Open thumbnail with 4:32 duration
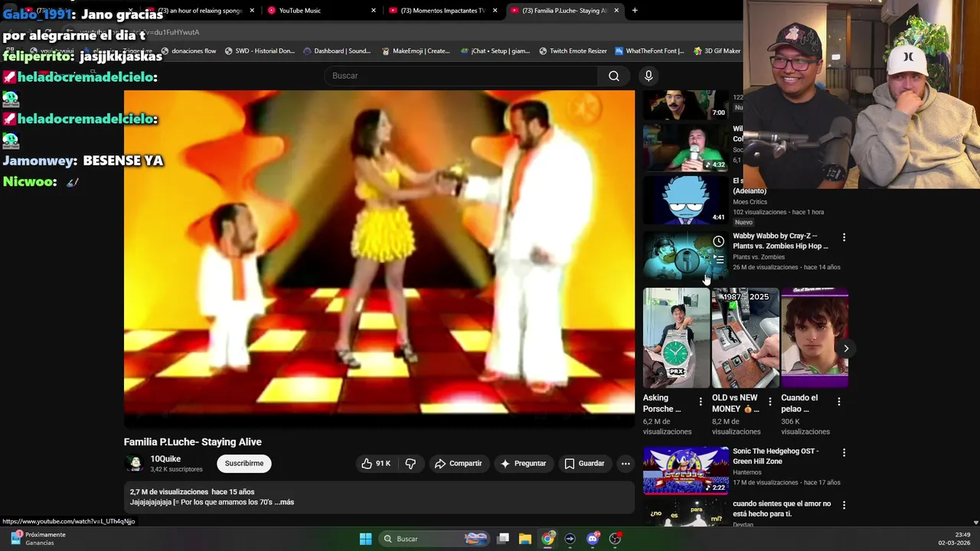 (686, 147)
